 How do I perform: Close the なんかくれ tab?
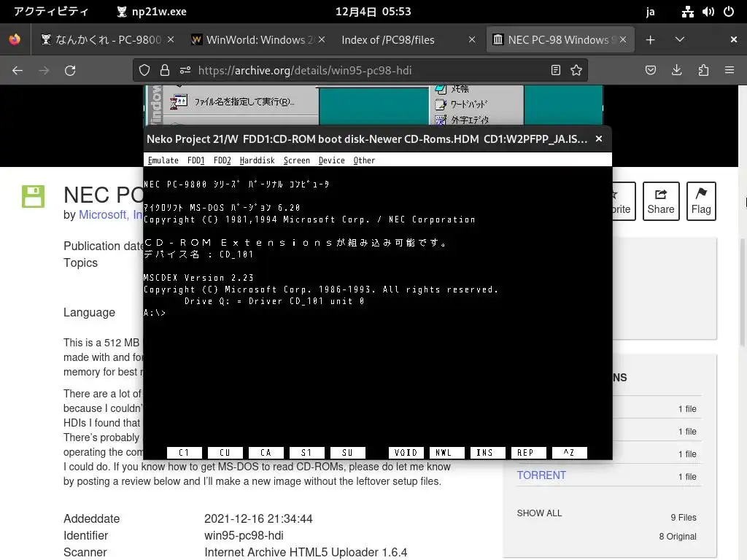click(x=171, y=39)
